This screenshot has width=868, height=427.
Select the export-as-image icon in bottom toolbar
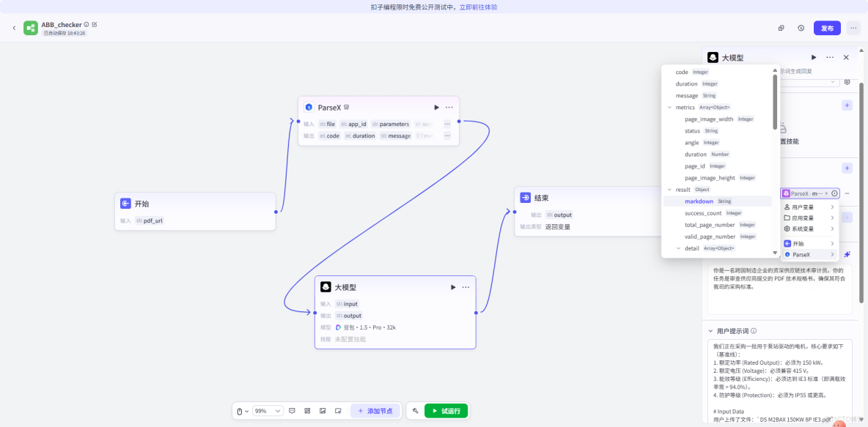[x=323, y=411]
